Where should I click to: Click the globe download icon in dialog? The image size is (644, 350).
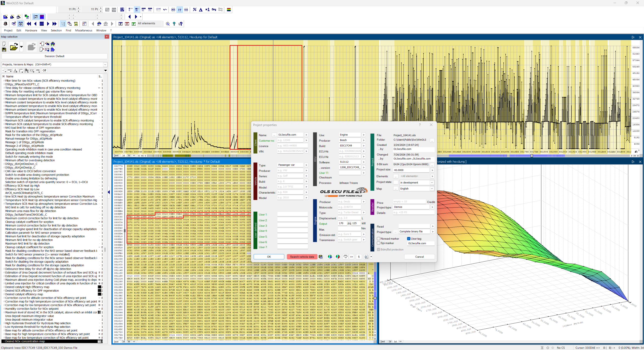pyautogui.click(x=330, y=257)
